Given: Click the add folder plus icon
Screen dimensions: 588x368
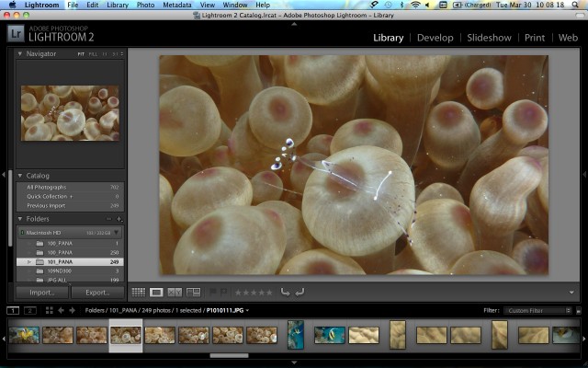Looking at the screenshot, I should point(119,219).
